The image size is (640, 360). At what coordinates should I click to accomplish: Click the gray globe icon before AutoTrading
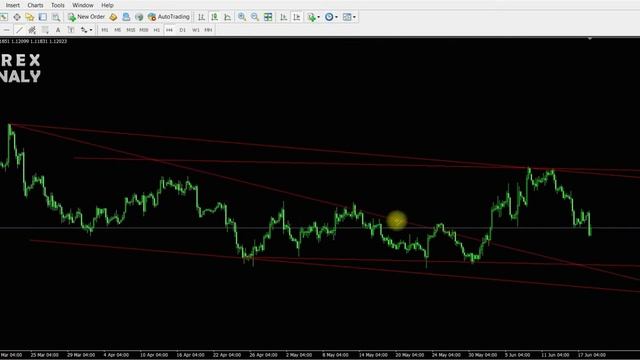(139, 17)
